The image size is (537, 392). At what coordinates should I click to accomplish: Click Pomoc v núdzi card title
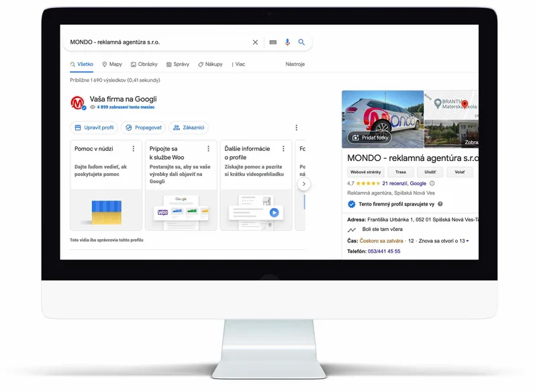94,149
